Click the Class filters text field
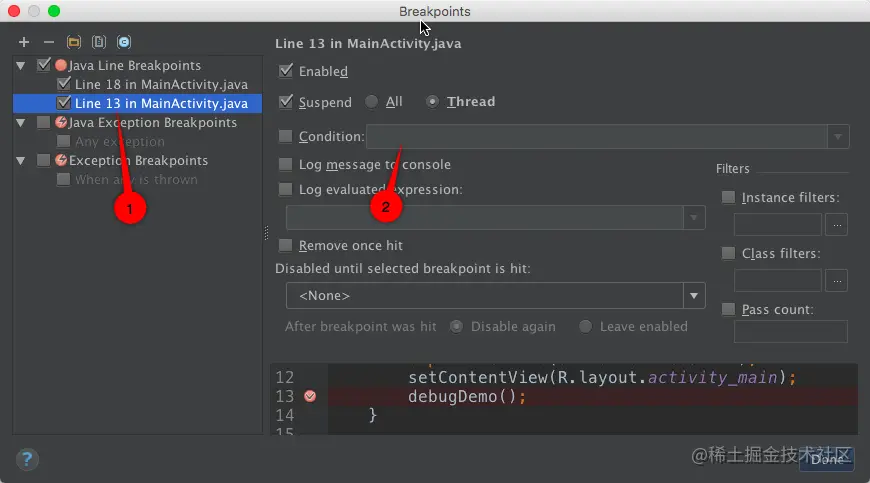 (x=777, y=281)
